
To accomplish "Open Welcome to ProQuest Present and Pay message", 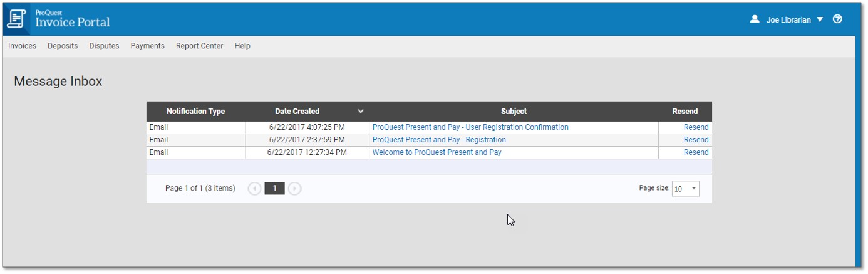I will 437,152.
